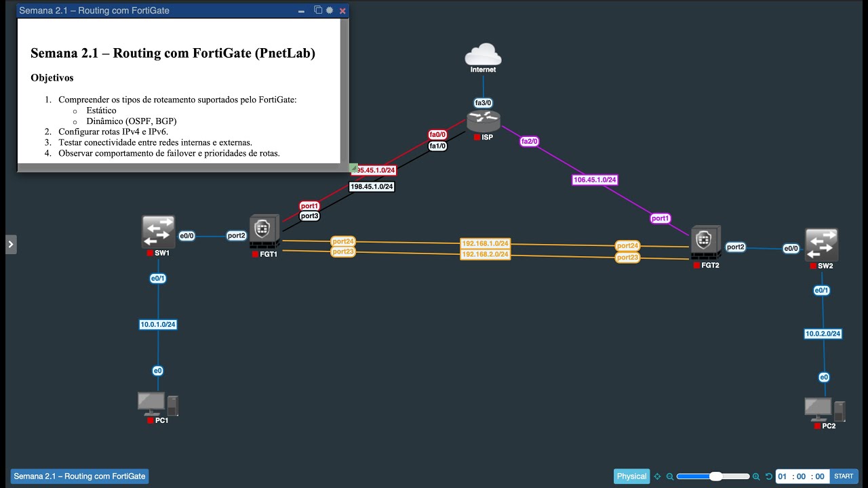Viewport: 868px width, 488px height.
Task: Click the zoom in magnifier icon
Action: click(756, 476)
